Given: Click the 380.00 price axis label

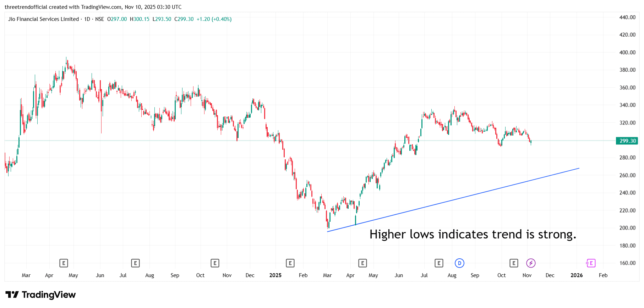Looking at the screenshot, I should (627, 70).
